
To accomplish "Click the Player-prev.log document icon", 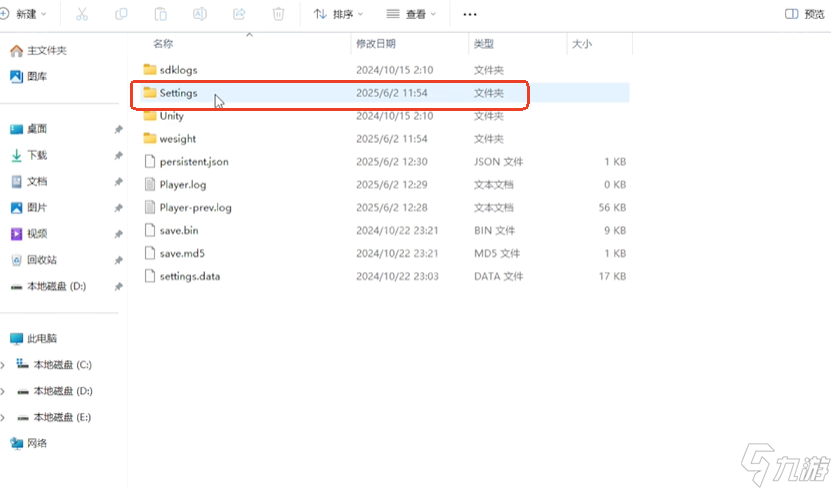I will pyautogui.click(x=150, y=207).
